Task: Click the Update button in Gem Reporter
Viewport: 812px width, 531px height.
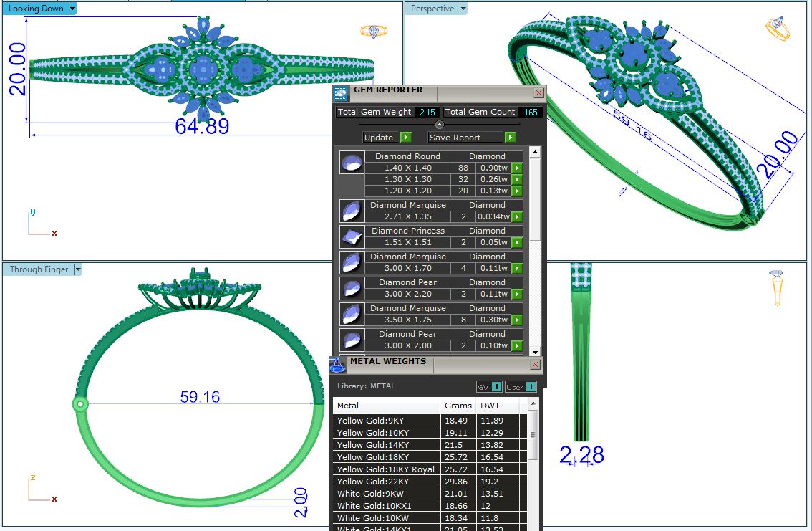Action: [x=386, y=138]
